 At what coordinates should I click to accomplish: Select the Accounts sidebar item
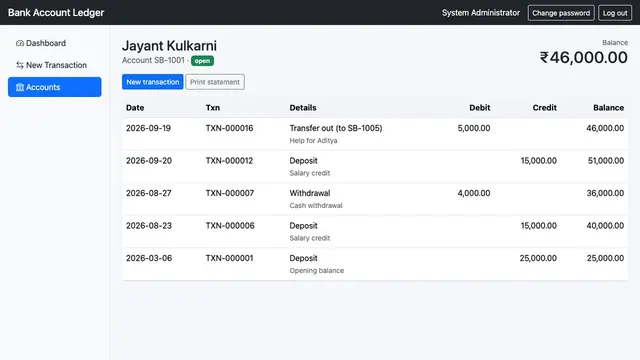point(55,87)
